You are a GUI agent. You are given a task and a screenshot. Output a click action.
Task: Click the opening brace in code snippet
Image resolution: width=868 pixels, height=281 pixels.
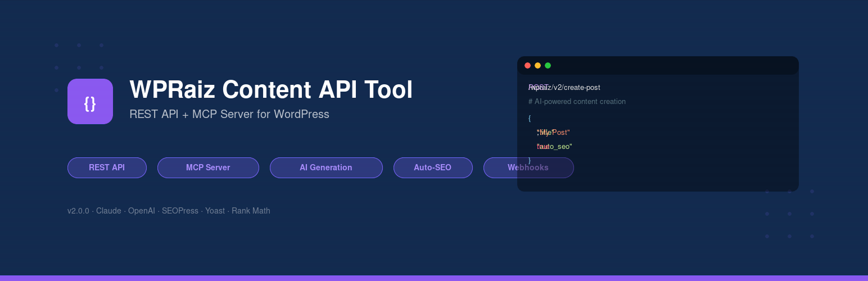click(x=530, y=118)
